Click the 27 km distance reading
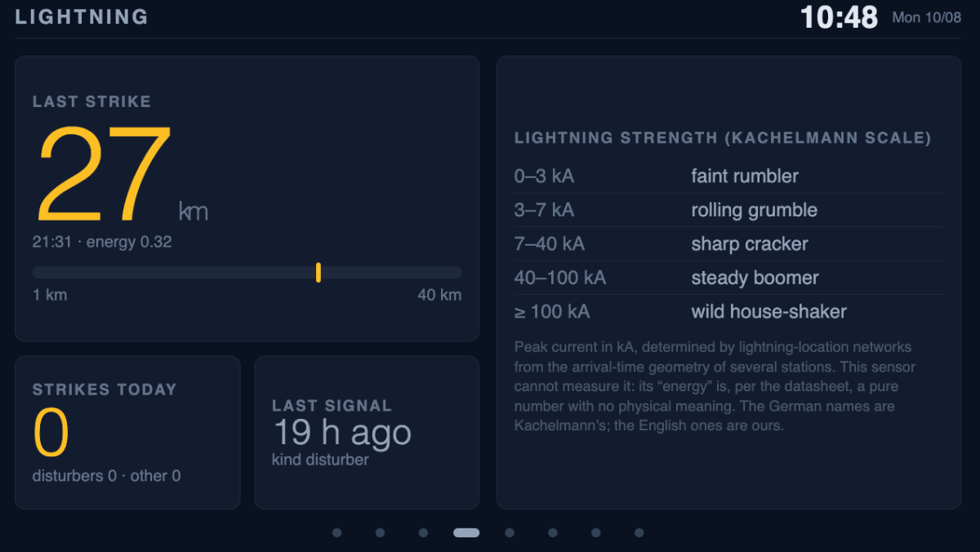The height and width of the screenshot is (552, 980). (121, 175)
